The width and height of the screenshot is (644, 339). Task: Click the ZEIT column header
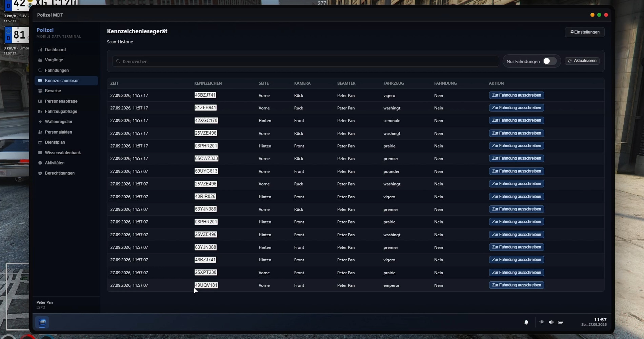tap(114, 83)
